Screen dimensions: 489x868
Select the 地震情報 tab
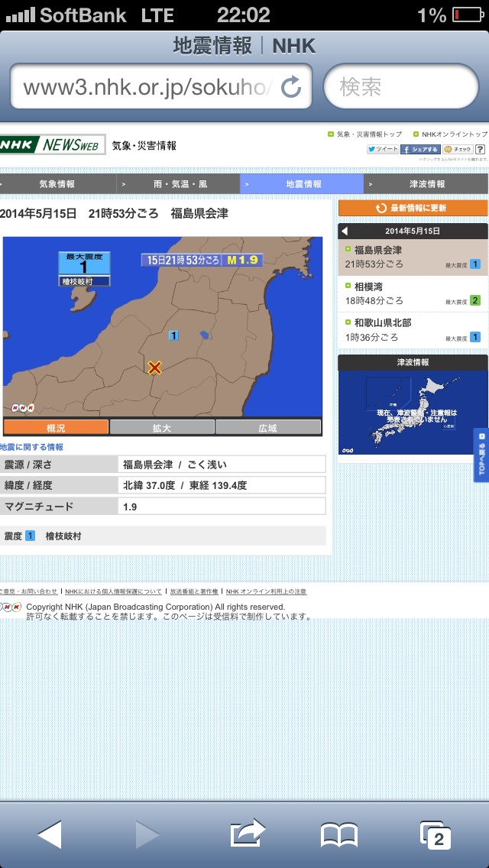[x=302, y=184]
